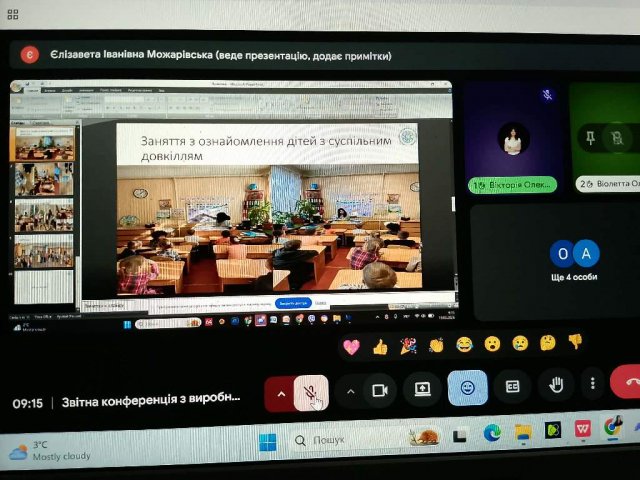The height and width of the screenshot is (480, 640).
Task: Open Google Chrome from the taskbar
Action: (x=612, y=427)
